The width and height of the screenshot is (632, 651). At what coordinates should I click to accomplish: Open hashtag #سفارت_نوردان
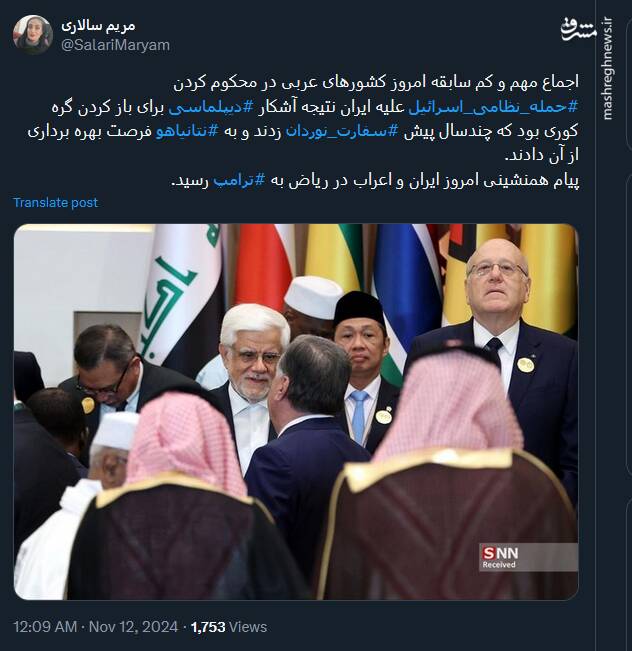click(x=342, y=131)
